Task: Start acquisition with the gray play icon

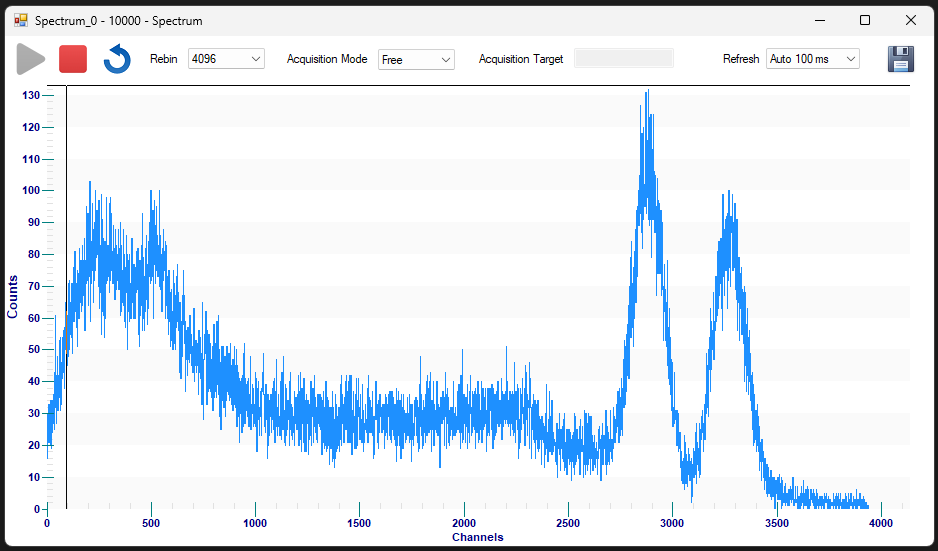Action: point(31,59)
